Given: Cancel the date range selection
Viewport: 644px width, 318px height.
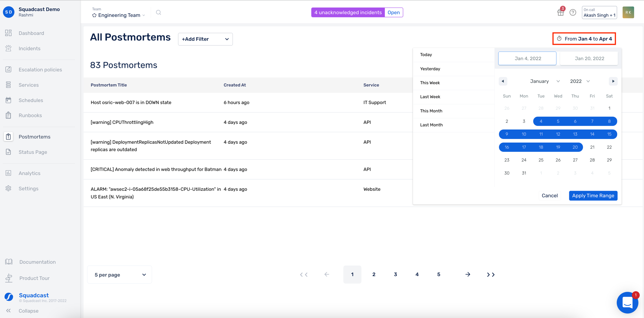Looking at the screenshot, I should pyautogui.click(x=549, y=196).
